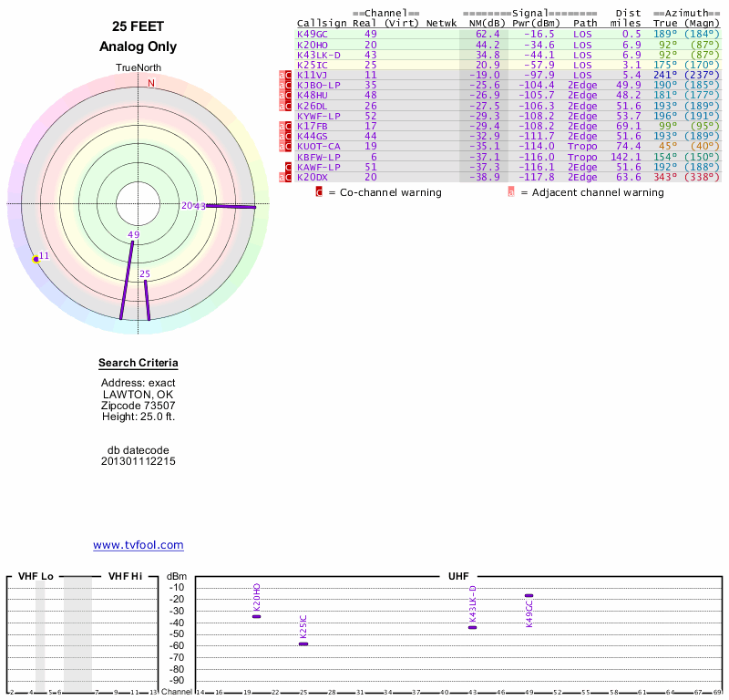Click the K49GC callsign in the table

coord(312,34)
